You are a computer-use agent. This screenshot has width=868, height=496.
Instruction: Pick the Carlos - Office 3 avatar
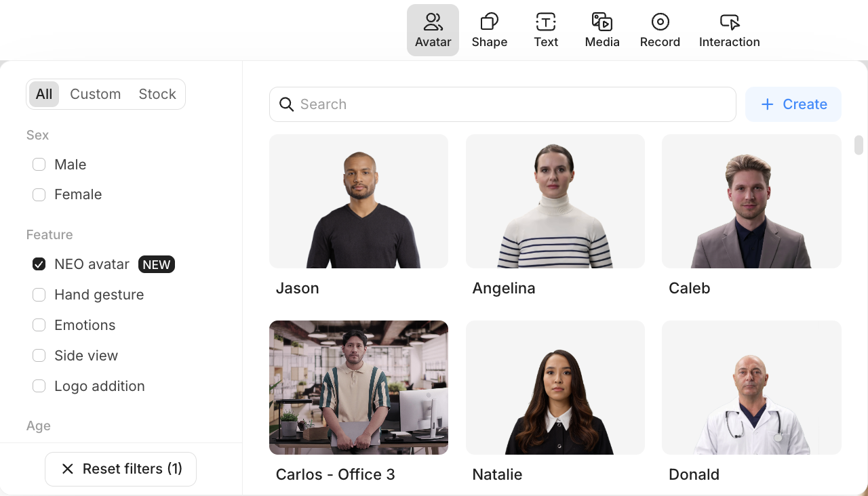358,387
